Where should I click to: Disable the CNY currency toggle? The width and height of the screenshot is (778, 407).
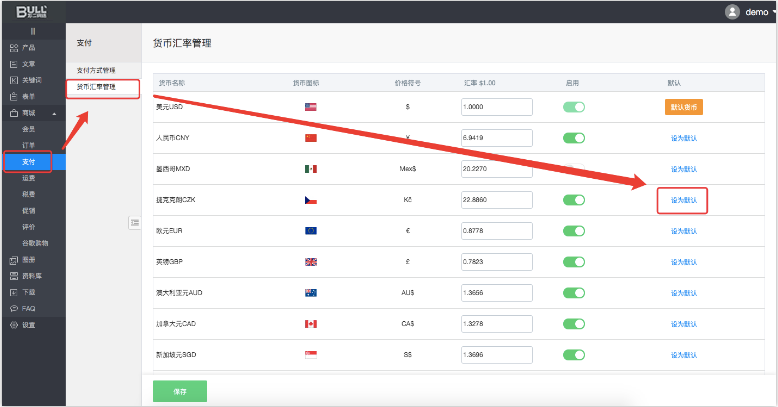(573, 138)
